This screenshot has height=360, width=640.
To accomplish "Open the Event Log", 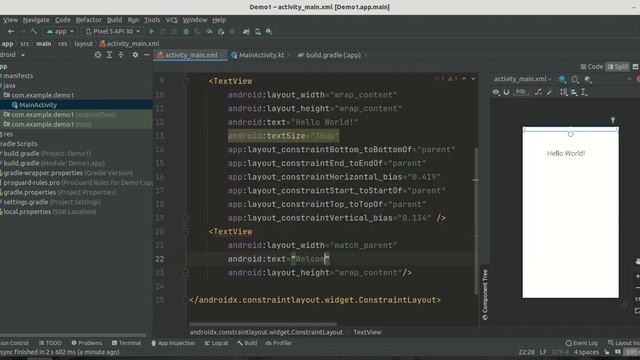I will pos(582,343).
